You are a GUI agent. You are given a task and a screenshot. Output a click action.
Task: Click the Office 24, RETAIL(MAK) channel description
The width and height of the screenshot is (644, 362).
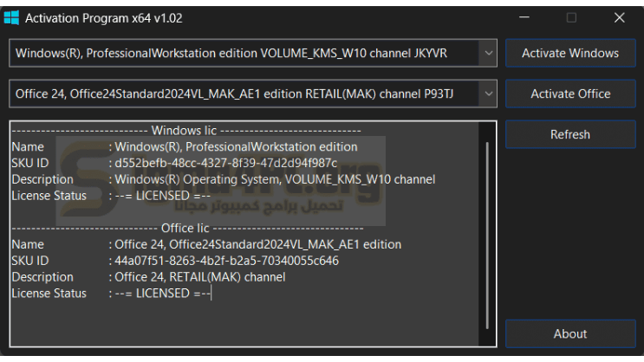pos(200,277)
